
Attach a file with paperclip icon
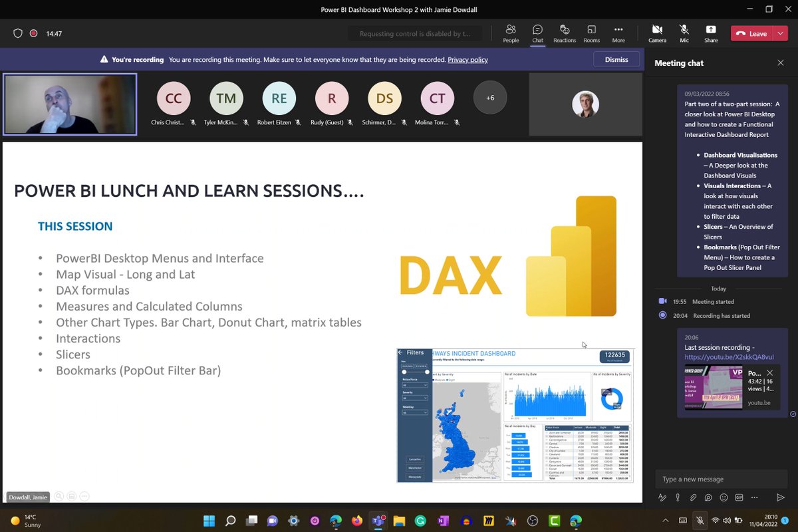pyautogui.click(x=693, y=497)
